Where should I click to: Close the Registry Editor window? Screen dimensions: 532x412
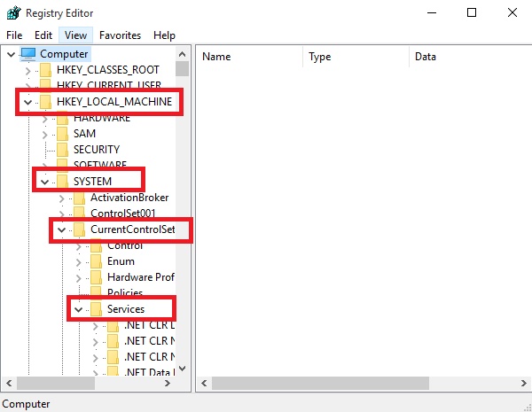[512, 13]
